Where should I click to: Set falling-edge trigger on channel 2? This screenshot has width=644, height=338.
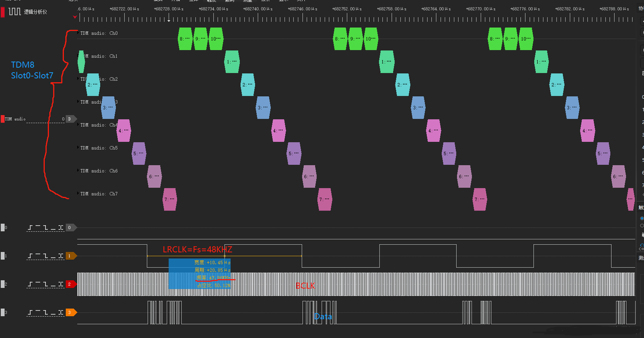(x=46, y=284)
